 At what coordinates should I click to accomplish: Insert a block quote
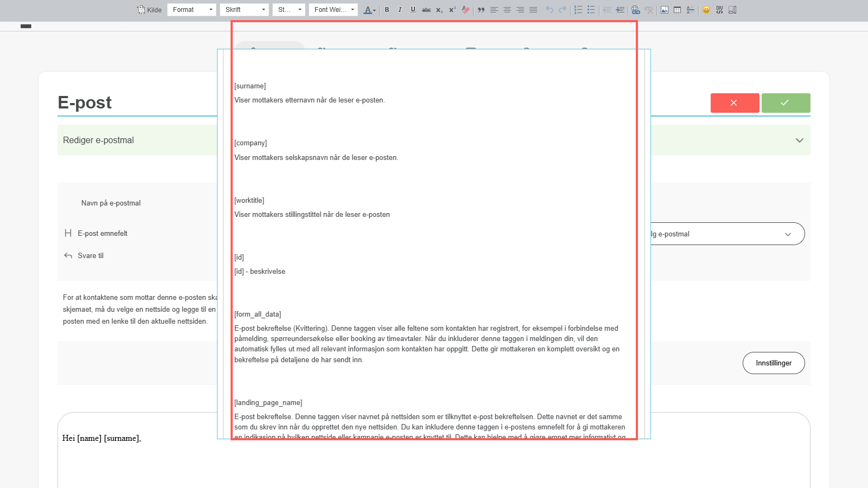click(481, 10)
